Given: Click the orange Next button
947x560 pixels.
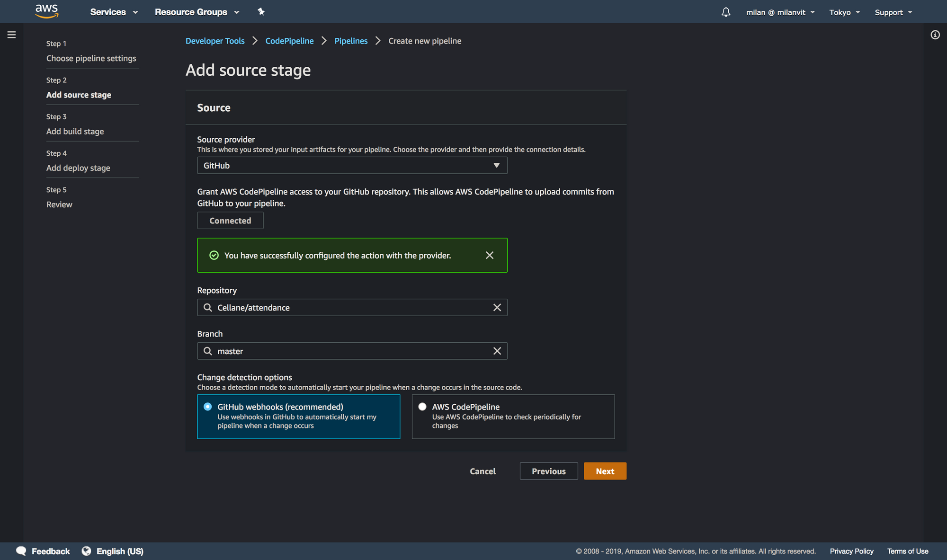Looking at the screenshot, I should [x=605, y=471].
